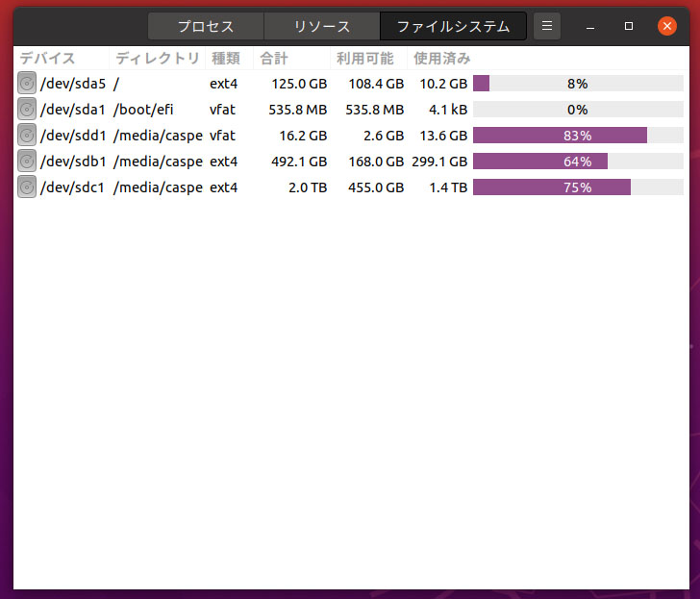Close the system monitor window

click(667, 26)
